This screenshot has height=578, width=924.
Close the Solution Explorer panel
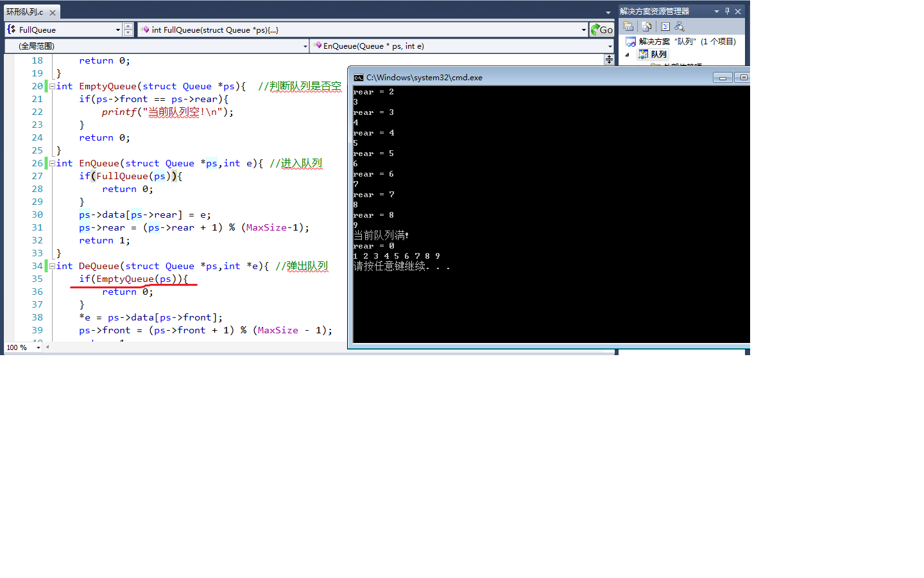[x=738, y=12]
